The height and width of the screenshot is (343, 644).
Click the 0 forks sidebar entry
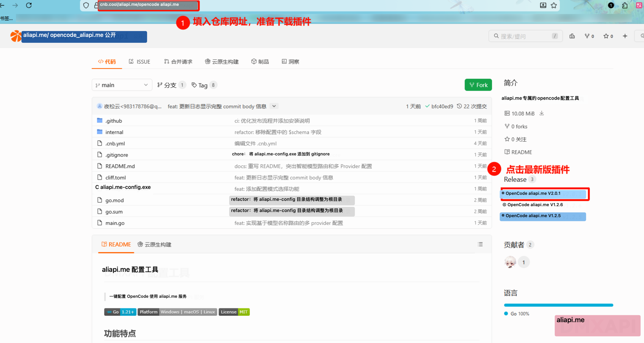click(x=516, y=126)
